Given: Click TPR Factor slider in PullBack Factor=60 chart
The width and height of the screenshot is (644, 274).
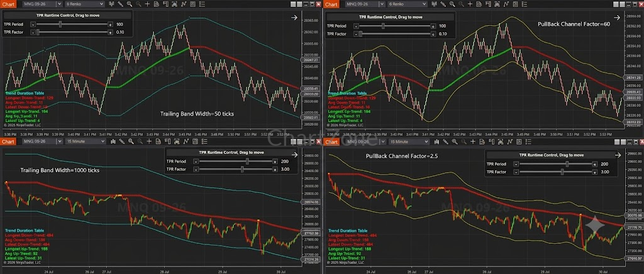Looking at the screenshot, I should point(394,34).
